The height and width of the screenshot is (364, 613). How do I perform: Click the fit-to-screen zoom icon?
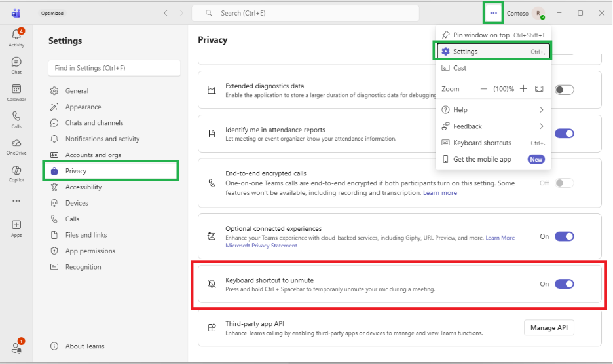(x=539, y=89)
